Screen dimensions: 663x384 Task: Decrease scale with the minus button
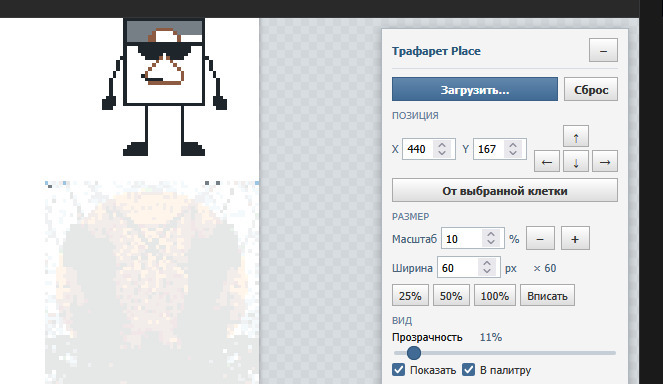point(540,239)
